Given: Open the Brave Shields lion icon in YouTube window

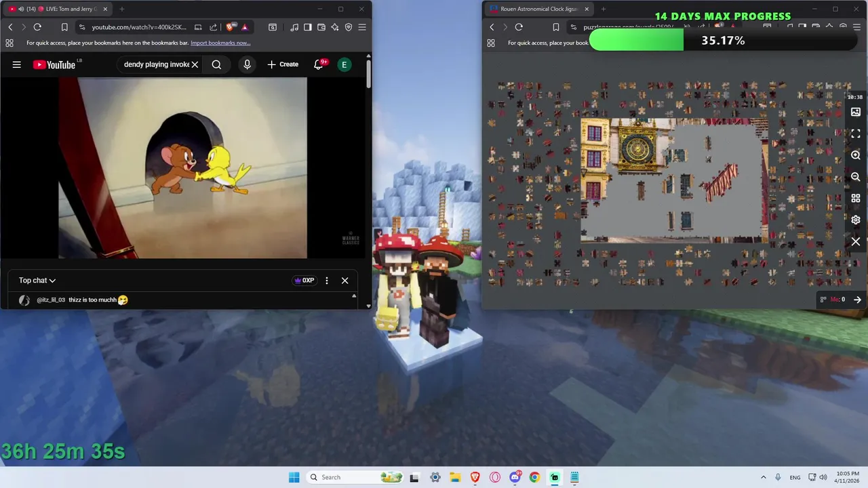Looking at the screenshot, I should [x=231, y=27].
